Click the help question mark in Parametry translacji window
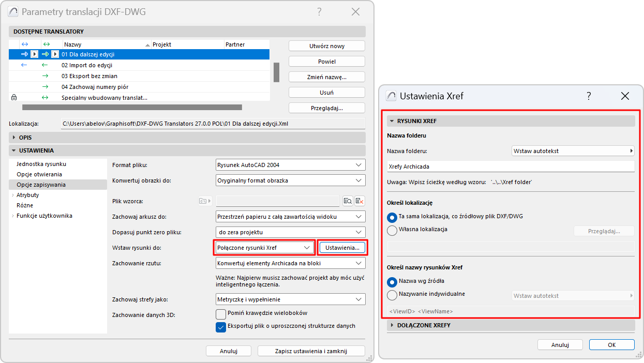This screenshot has height=363, width=644. [319, 12]
